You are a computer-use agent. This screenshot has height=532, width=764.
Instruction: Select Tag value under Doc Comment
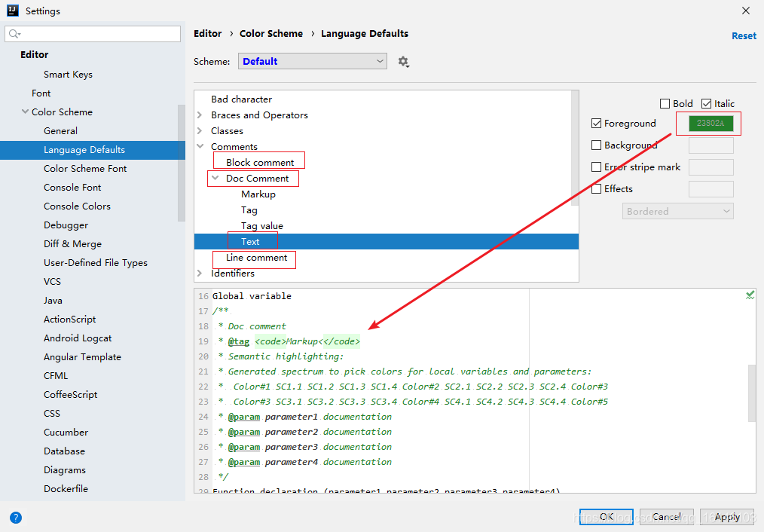point(261,225)
